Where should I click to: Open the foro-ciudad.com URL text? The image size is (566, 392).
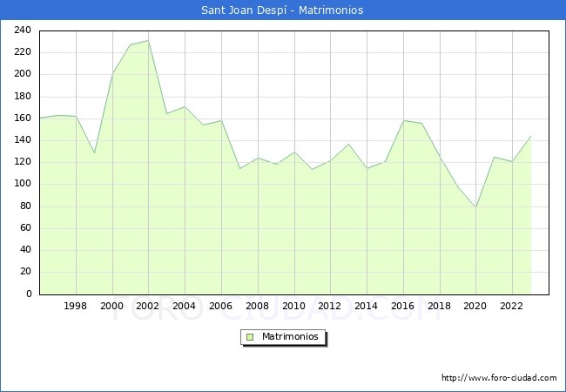499,378
